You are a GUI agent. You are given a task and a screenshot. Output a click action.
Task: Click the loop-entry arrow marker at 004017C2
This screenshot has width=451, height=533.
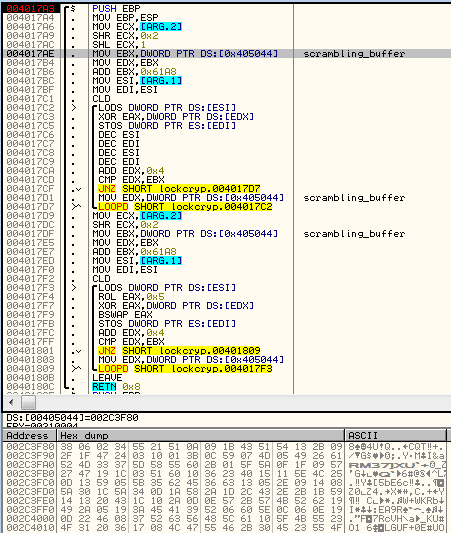74,108
